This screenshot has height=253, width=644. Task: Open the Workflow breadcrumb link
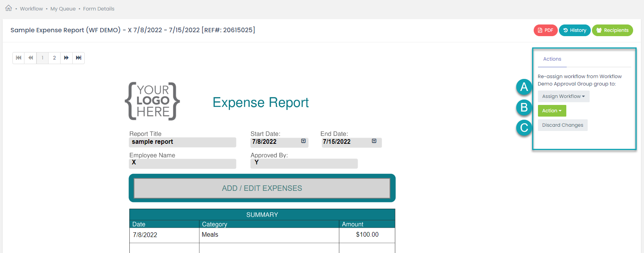(x=31, y=9)
